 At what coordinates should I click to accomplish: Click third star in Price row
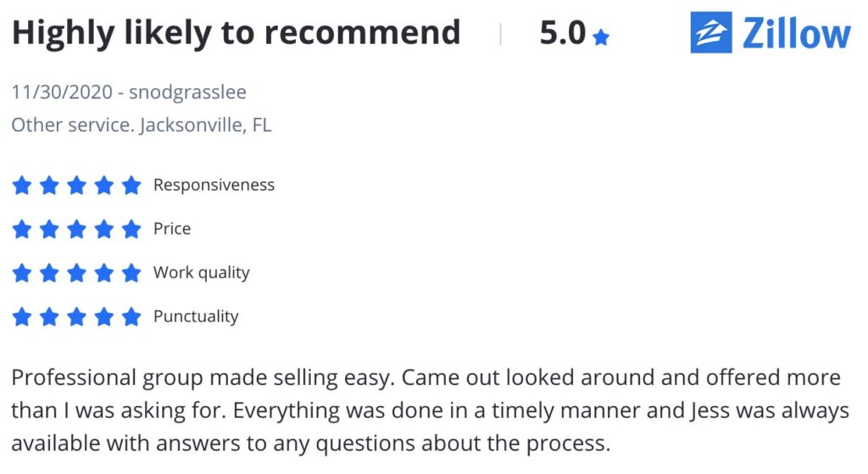tap(76, 229)
